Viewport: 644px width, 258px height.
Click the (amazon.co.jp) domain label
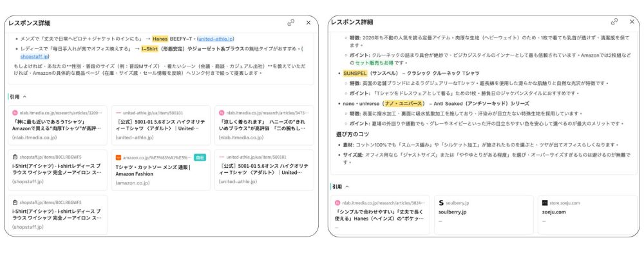tap(132, 183)
